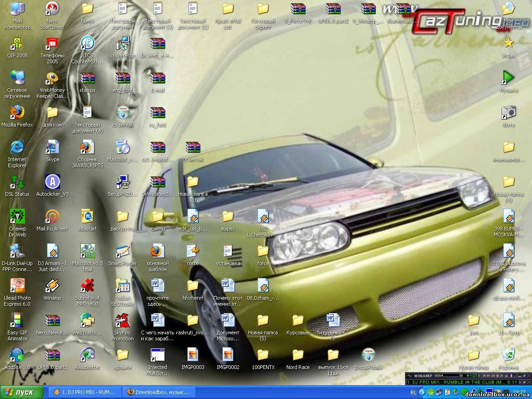Click the DJ PRO MIX track in Winamp playlist
Image resolution: width=532 pixels, height=399 pixels.
click(461, 382)
